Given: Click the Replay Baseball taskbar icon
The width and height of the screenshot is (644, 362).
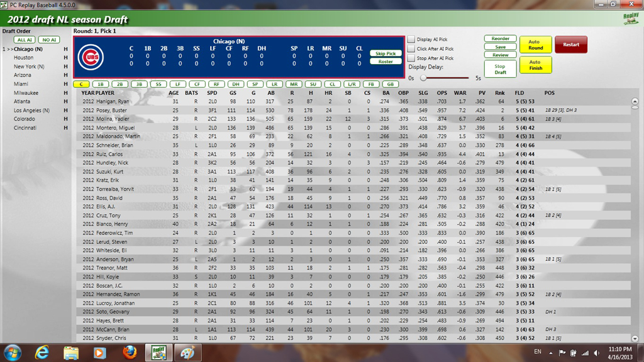Looking at the screenshot, I should [157, 352].
